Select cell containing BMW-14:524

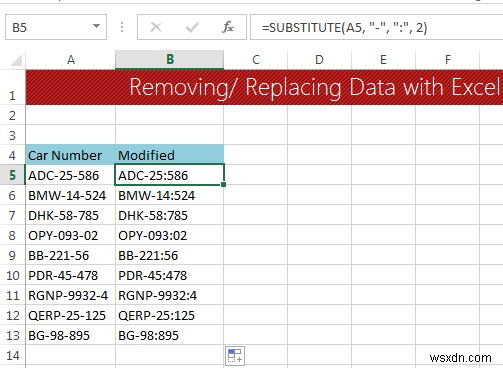click(170, 195)
